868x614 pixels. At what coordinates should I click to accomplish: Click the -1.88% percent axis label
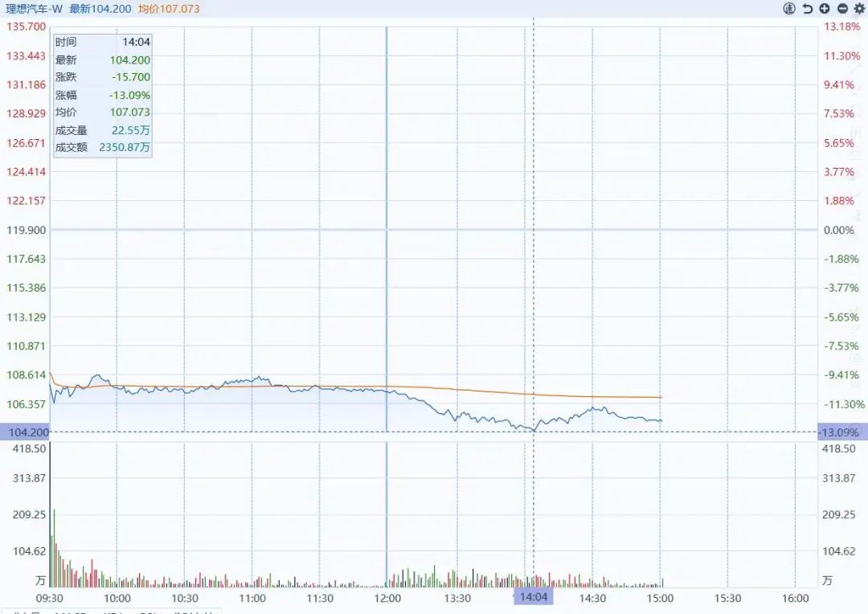click(x=841, y=259)
